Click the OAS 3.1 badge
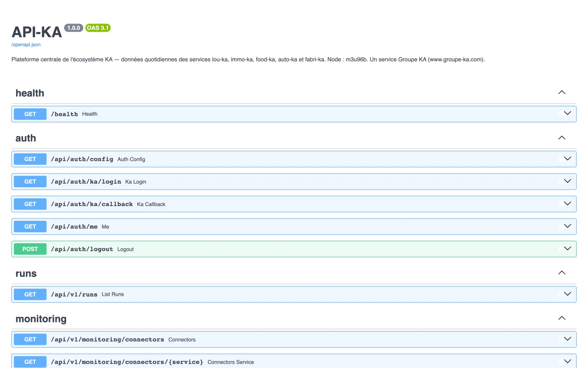Viewport: 588px width, 368px height. [x=98, y=28]
